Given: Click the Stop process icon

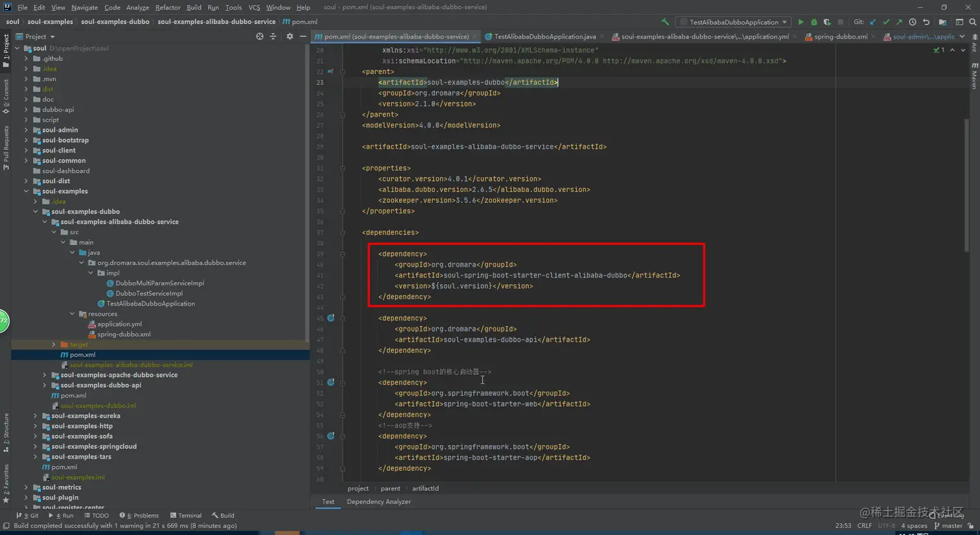Looking at the screenshot, I should click(x=841, y=22).
